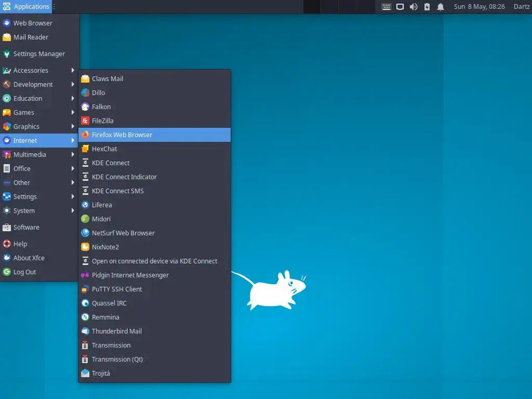Click the Applications menu button

coord(26,7)
